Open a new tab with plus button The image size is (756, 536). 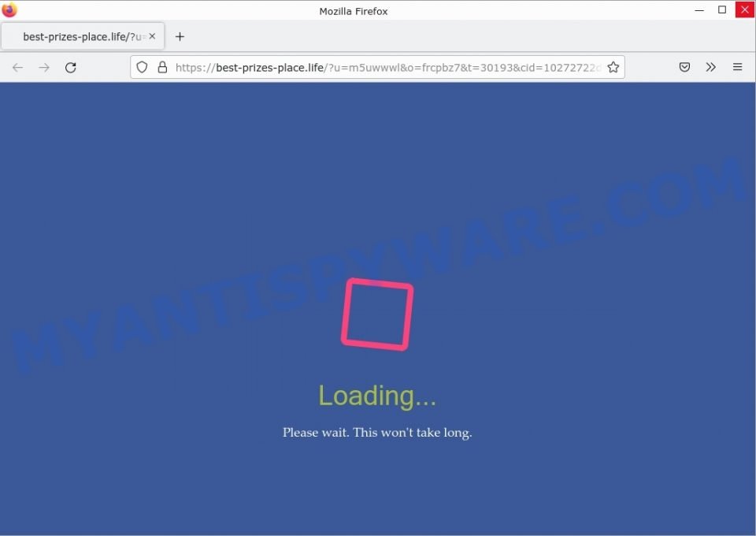(180, 37)
